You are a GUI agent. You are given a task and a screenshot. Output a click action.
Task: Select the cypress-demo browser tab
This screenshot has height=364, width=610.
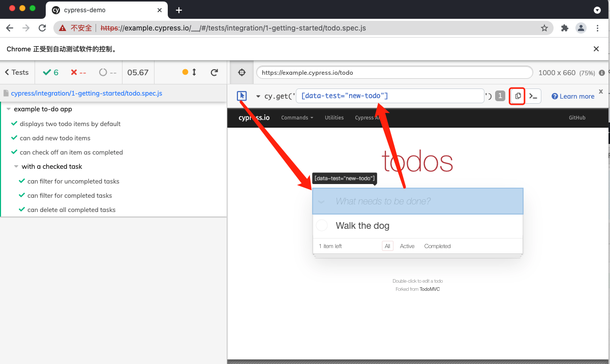click(106, 10)
